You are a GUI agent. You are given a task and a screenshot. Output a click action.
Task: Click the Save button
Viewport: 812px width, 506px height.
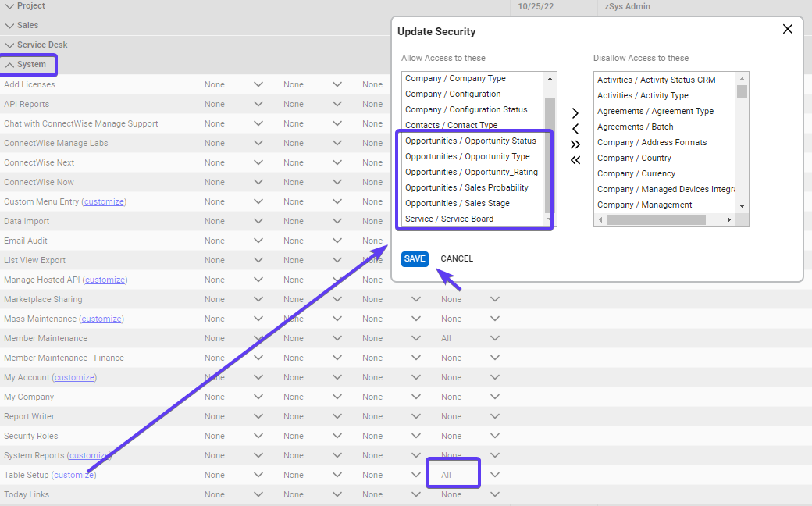[x=415, y=259]
